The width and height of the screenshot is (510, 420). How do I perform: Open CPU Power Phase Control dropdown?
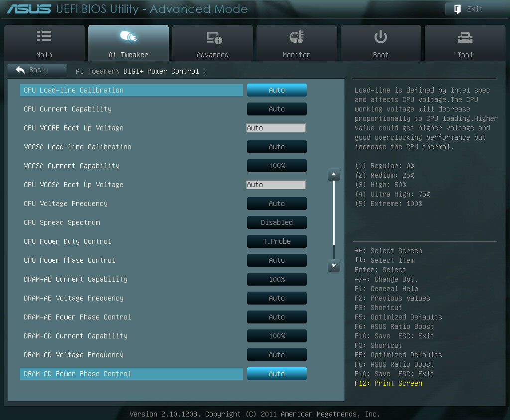(x=277, y=260)
